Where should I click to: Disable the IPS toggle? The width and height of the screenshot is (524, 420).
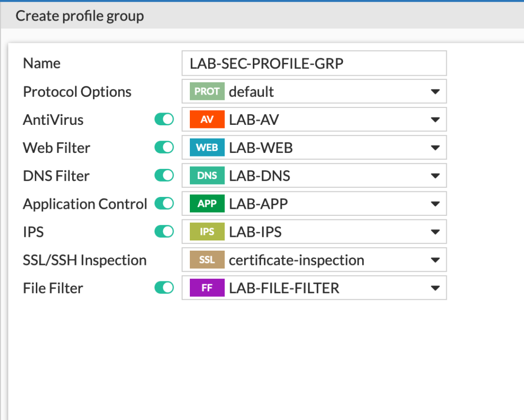164,232
